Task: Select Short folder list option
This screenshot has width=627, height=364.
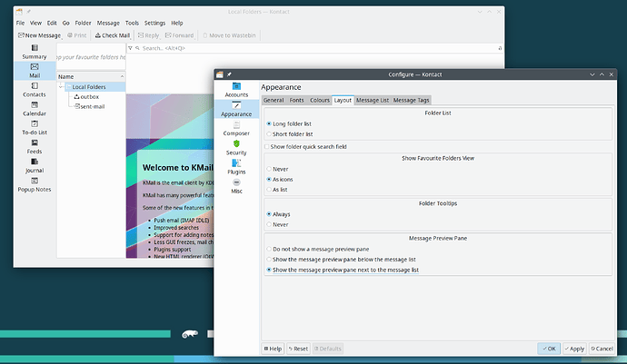Action: click(x=290, y=134)
